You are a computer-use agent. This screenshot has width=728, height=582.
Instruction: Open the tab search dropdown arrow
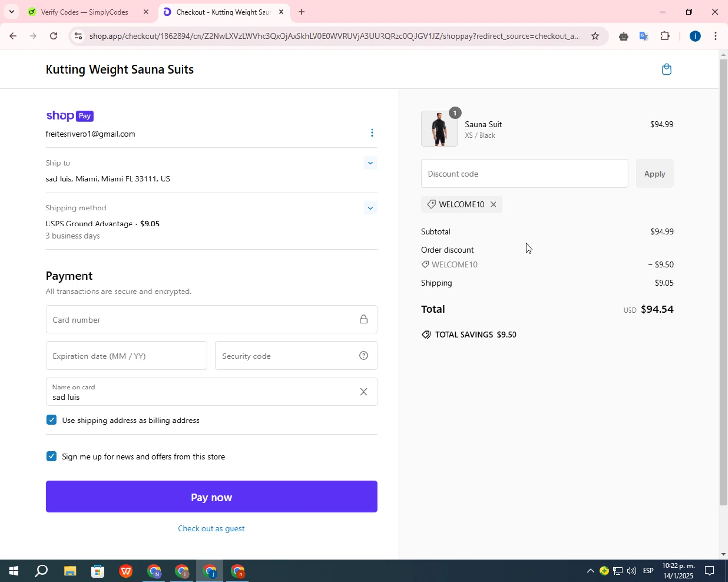tap(11, 12)
